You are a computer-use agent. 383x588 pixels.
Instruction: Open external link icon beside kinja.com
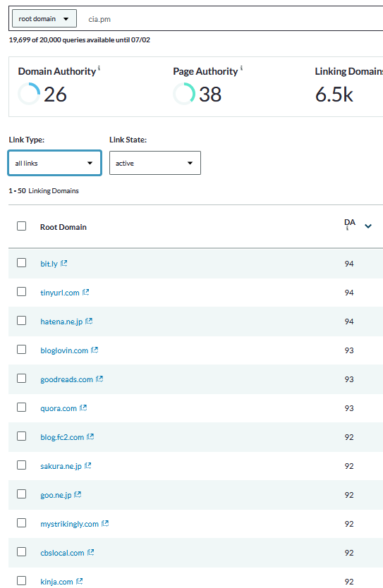coord(79,581)
